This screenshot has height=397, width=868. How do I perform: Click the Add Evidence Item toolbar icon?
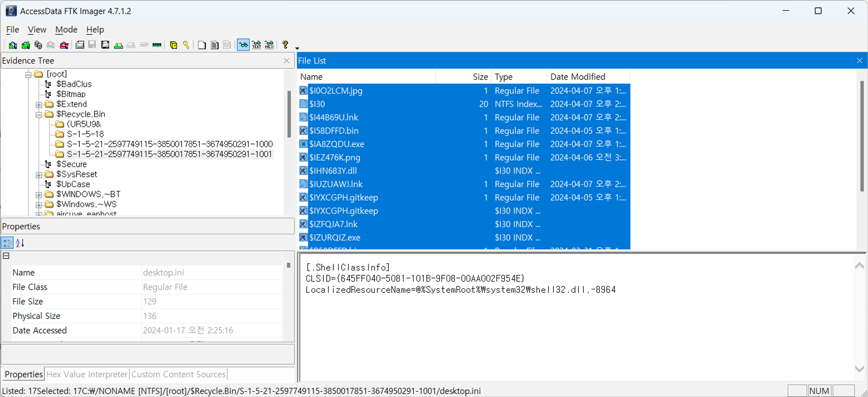pos(13,45)
